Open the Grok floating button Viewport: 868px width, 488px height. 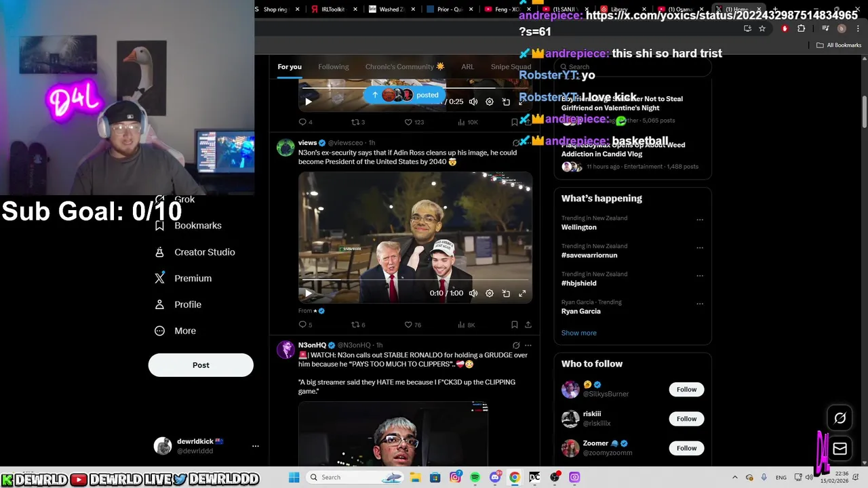pyautogui.click(x=840, y=418)
